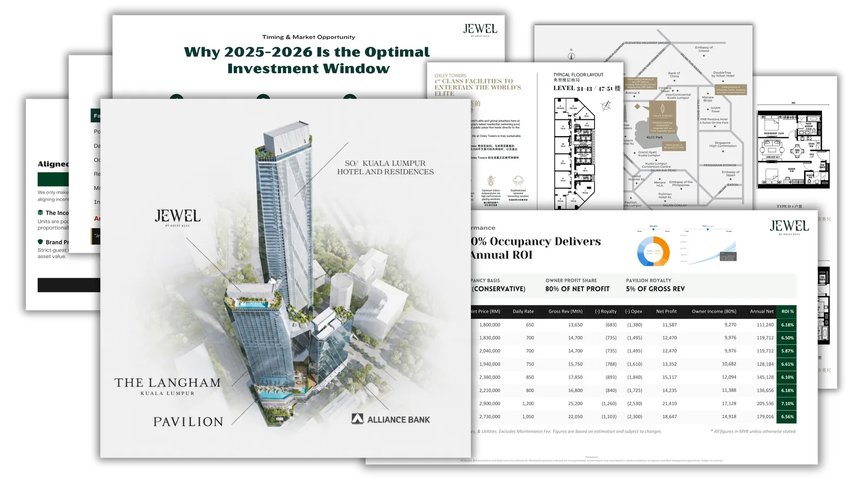The height and width of the screenshot is (488, 868).
Task: Click 'Singapore High Commission' on the map
Action: (x=723, y=144)
